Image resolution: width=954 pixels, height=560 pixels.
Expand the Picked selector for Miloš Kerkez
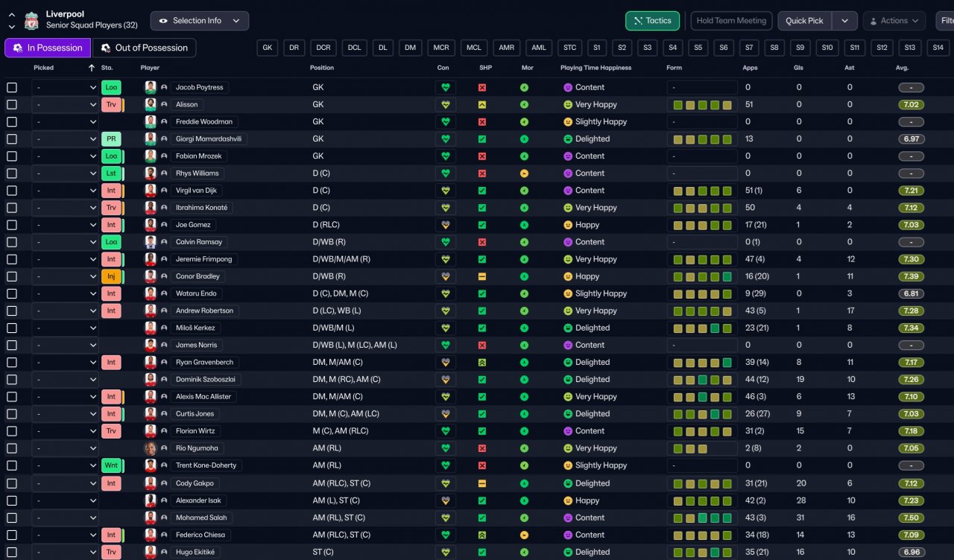pos(65,328)
